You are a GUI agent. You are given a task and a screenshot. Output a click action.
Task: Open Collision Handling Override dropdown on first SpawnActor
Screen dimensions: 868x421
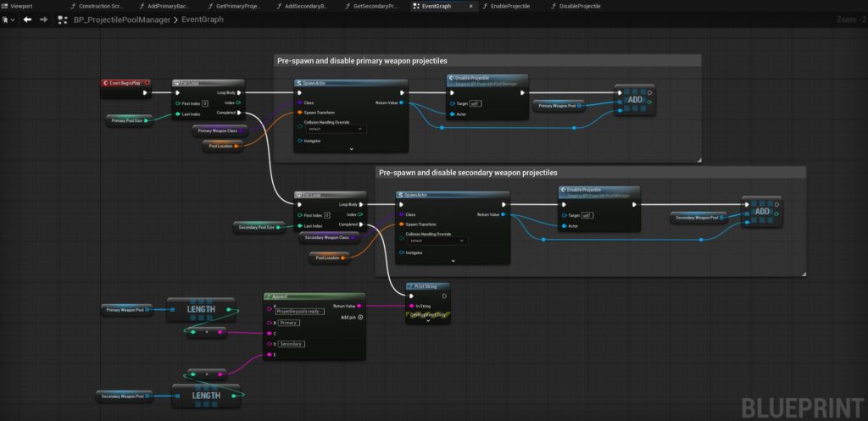pyautogui.click(x=335, y=129)
